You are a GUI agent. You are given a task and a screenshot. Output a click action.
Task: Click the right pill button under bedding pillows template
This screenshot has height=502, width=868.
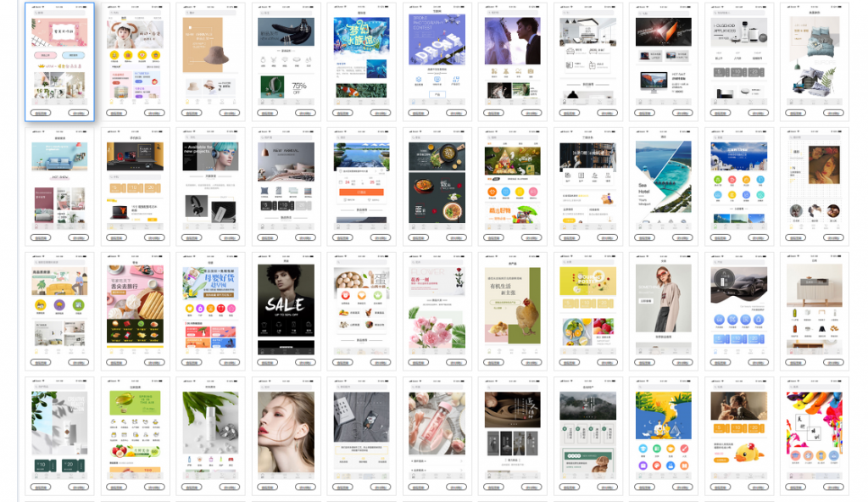[833, 112]
